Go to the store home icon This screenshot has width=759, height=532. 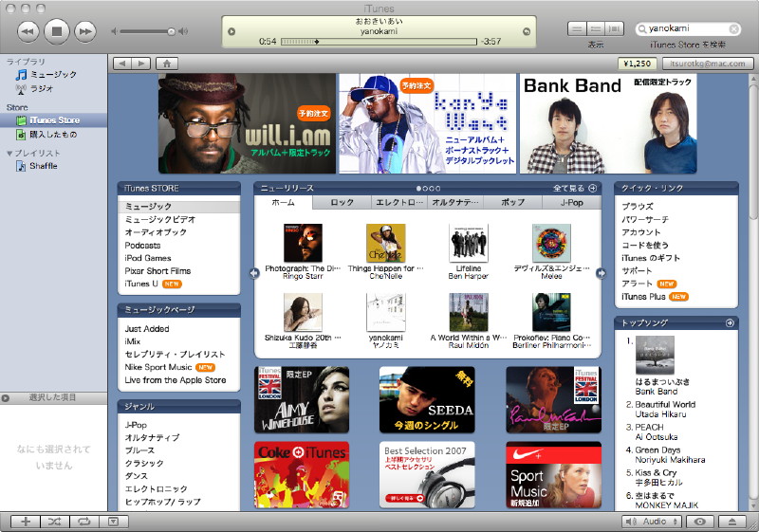click(x=167, y=64)
